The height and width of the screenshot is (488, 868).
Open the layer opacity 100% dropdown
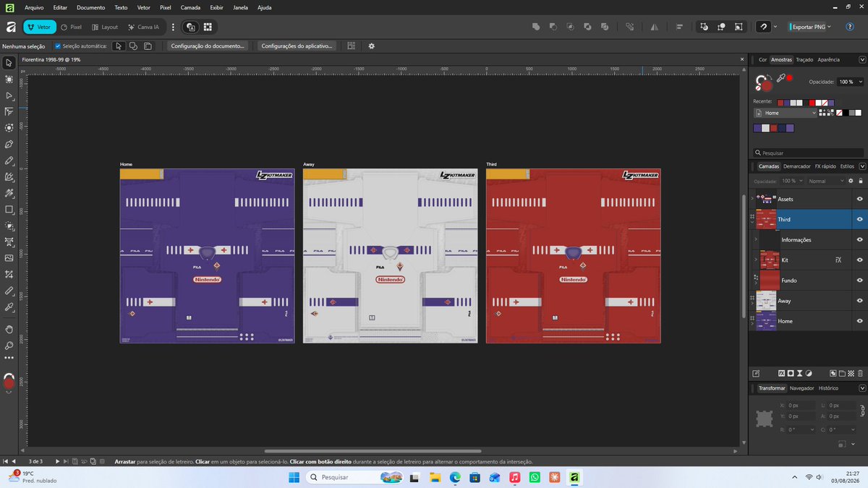791,181
